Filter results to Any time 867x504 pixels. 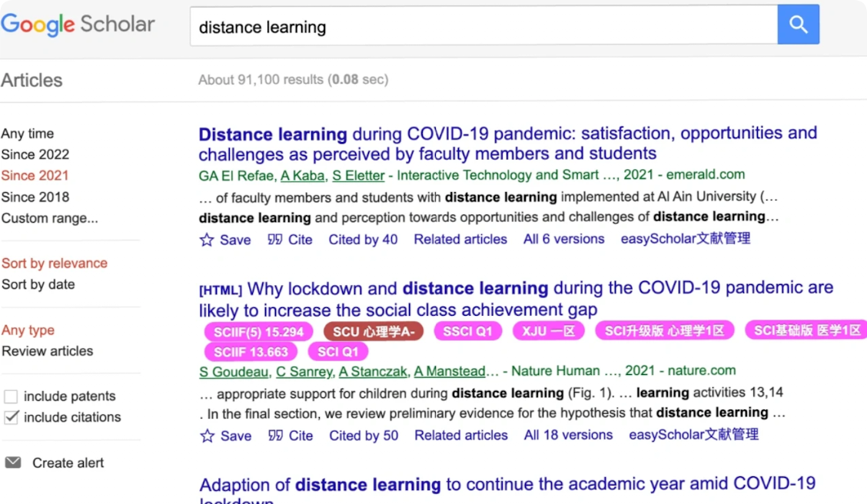(28, 134)
